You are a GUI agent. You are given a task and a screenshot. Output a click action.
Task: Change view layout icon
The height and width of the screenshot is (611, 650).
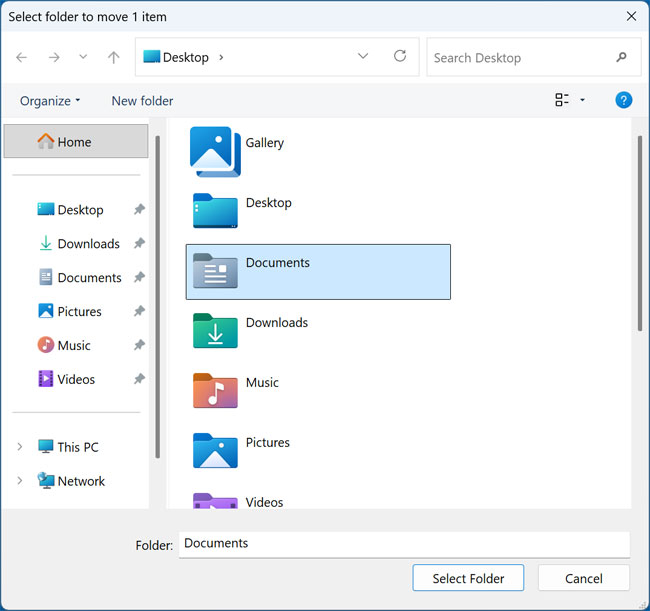click(562, 100)
